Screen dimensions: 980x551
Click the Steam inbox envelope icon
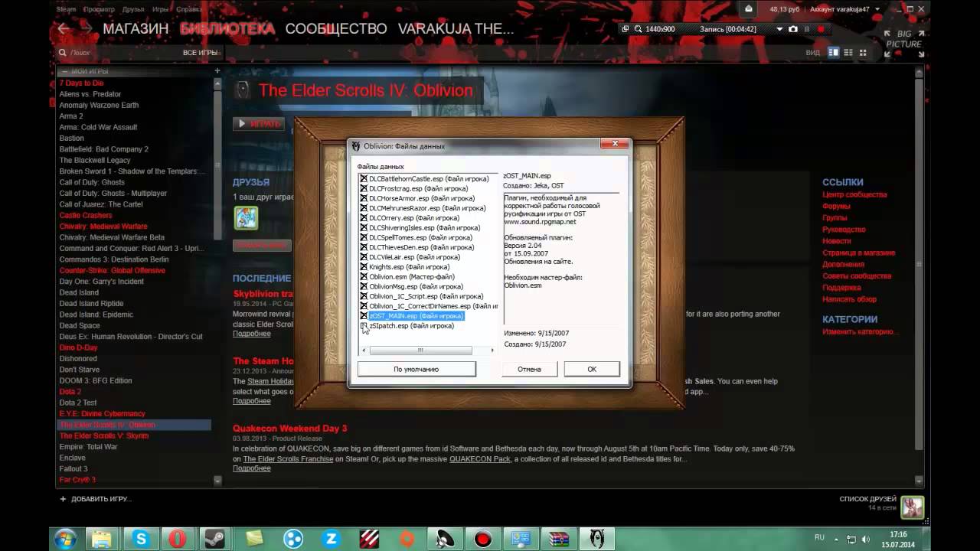tap(749, 8)
